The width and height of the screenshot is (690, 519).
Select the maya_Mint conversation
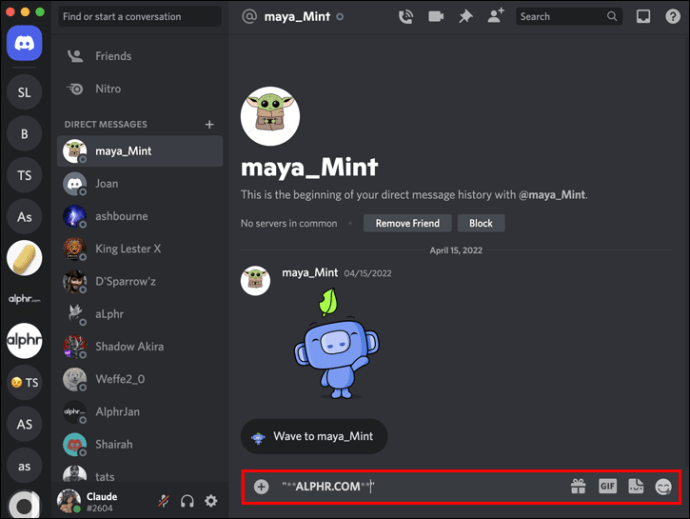[139, 151]
